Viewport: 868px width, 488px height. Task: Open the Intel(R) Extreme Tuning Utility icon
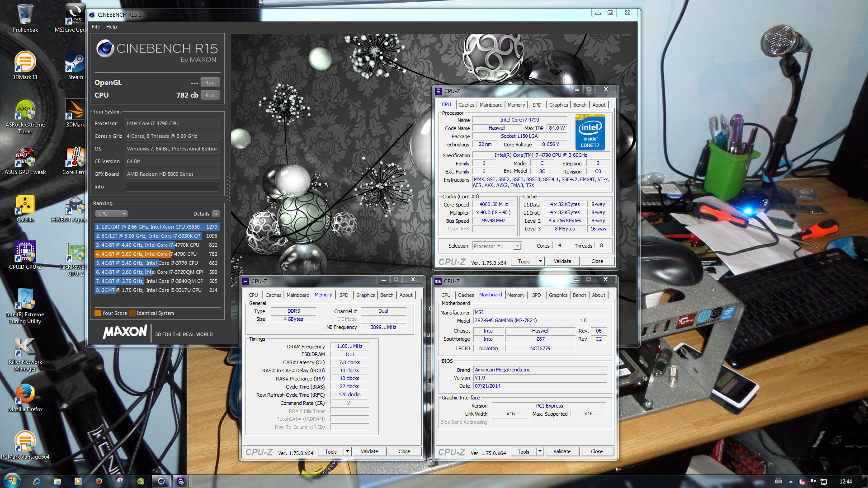(25, 306)
